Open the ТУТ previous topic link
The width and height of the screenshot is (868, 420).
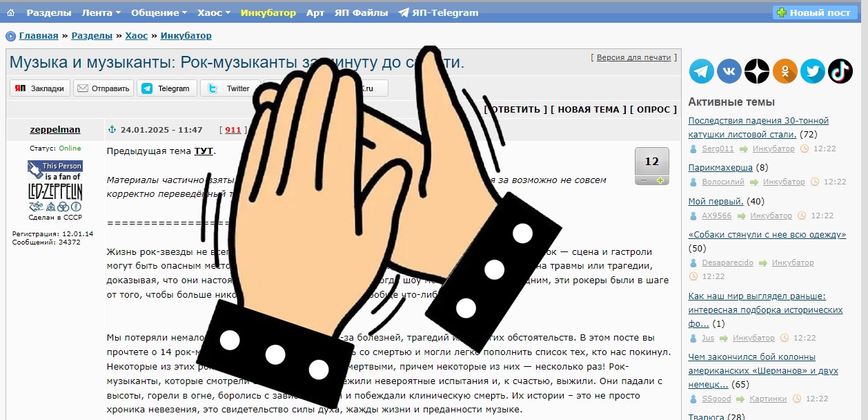[x=204, y=151]
